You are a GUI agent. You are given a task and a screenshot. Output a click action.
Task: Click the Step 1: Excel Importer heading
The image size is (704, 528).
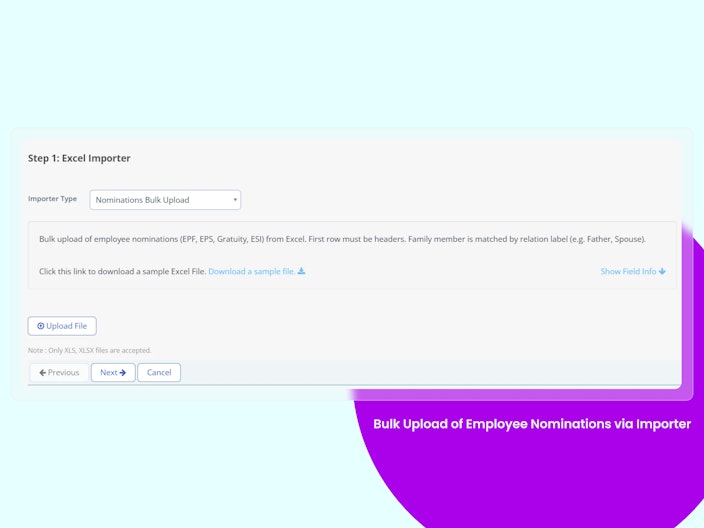click(x=79, y=158)
